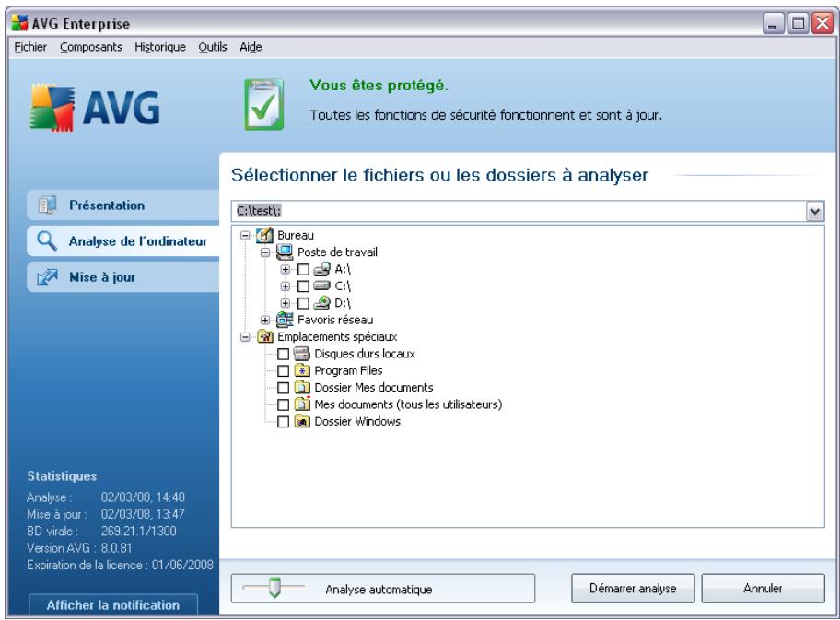Select Analyse de l'ordinateur section
This screenshot has width=840, height=620.
[x=123, y=241]
